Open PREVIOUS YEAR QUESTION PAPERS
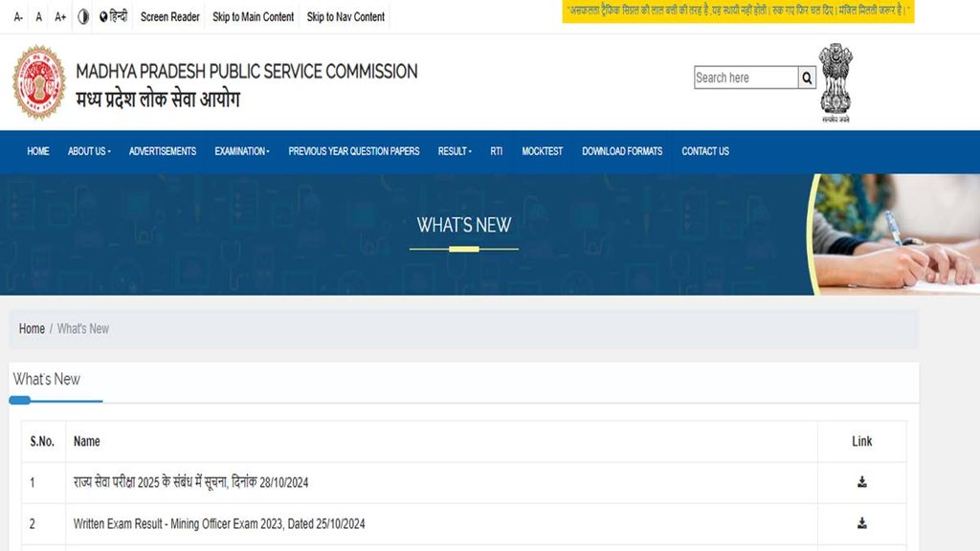The width and height of the screenshot is (980, 551). click(354, 151)
